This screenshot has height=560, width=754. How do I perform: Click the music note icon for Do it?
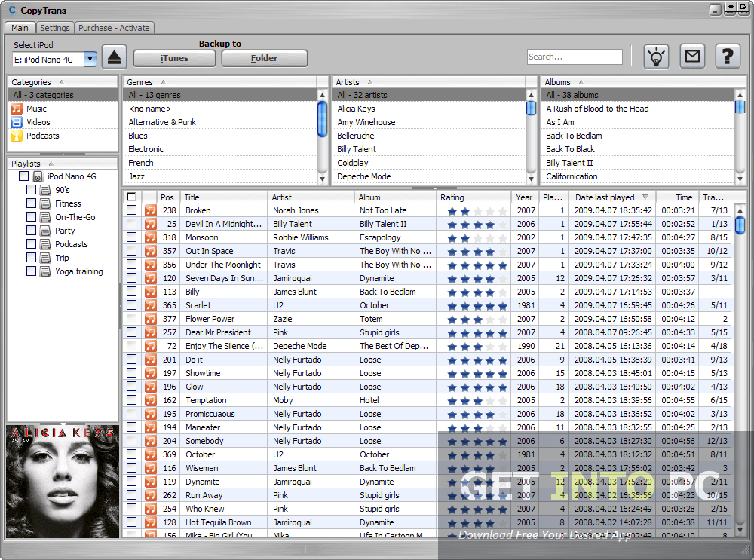151,360
